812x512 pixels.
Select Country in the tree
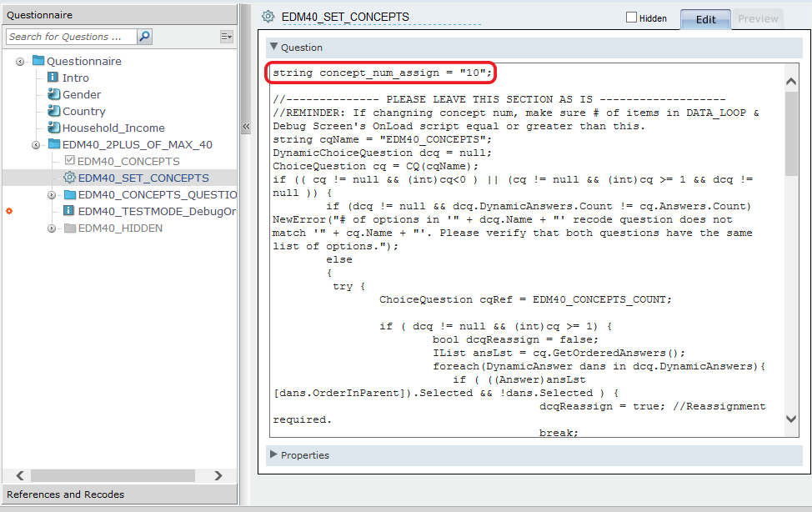[x=84, y=112]
